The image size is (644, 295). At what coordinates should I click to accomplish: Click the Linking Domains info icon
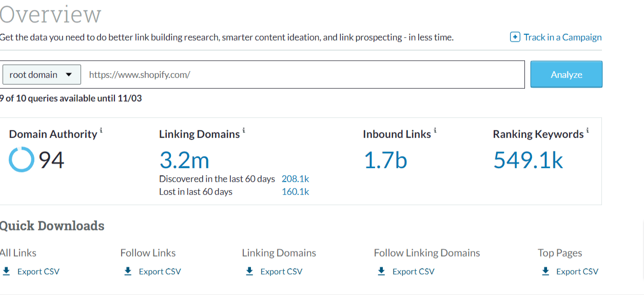tap(244, 131)
